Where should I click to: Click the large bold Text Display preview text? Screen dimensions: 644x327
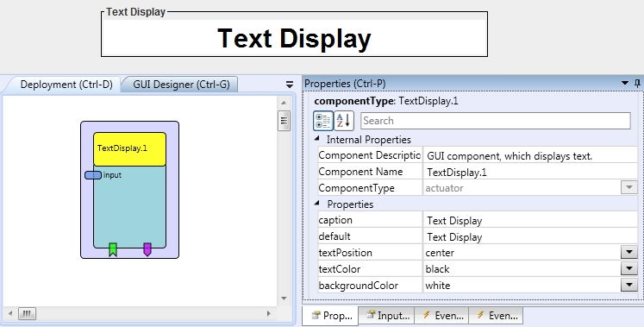(294, 39)
